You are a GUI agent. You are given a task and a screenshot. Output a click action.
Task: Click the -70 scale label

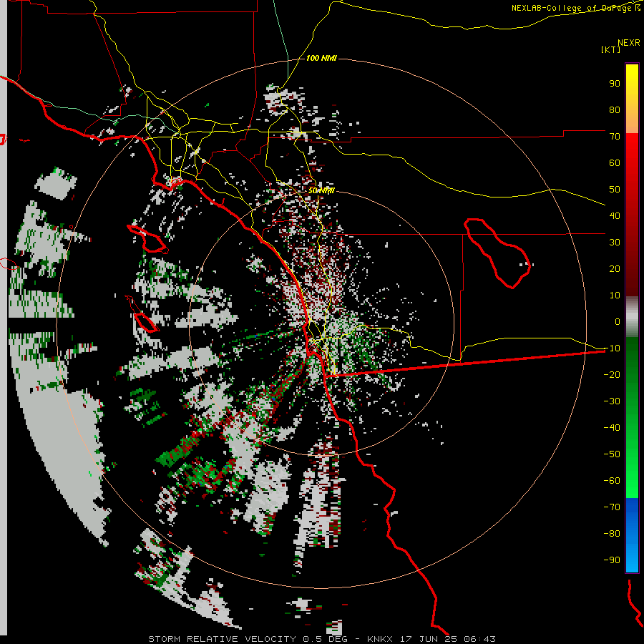[x=612, y=507]
